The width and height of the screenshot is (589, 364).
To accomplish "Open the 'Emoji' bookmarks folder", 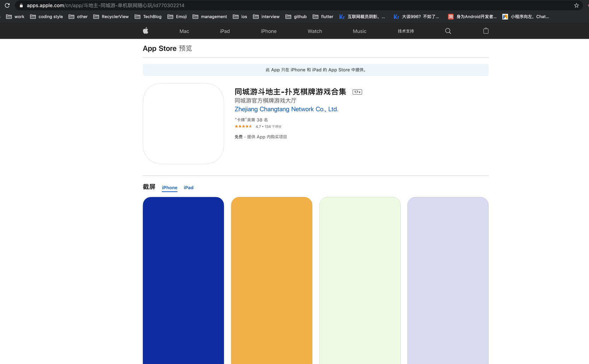I will click(177, 17).
